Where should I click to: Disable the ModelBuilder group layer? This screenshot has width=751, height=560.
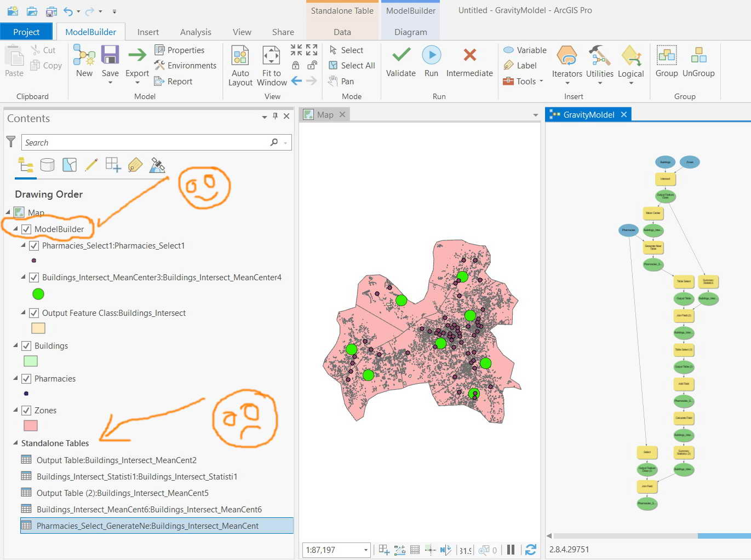click(x=26, y=229)
